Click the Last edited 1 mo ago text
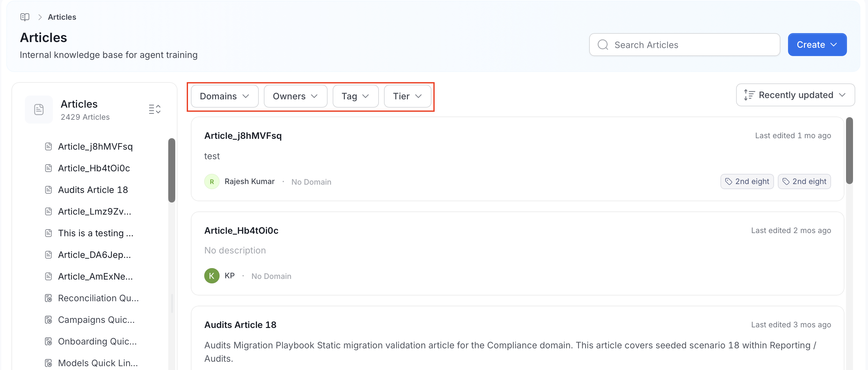 click(793, 136)
